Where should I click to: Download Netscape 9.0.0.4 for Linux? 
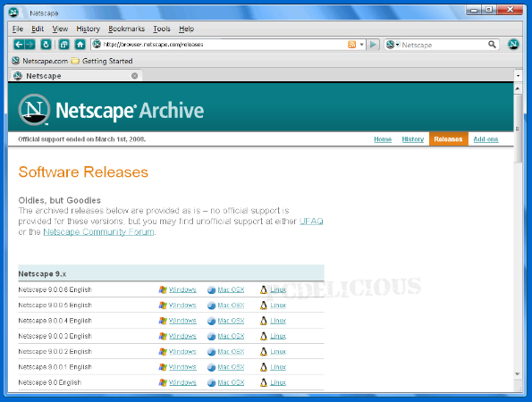coord(278,321)
